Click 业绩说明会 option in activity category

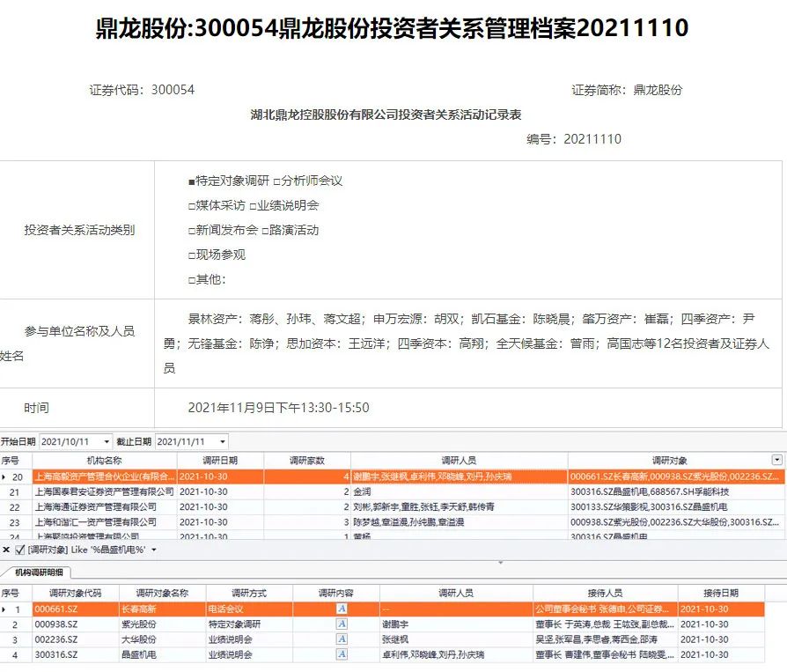[284, 205]
